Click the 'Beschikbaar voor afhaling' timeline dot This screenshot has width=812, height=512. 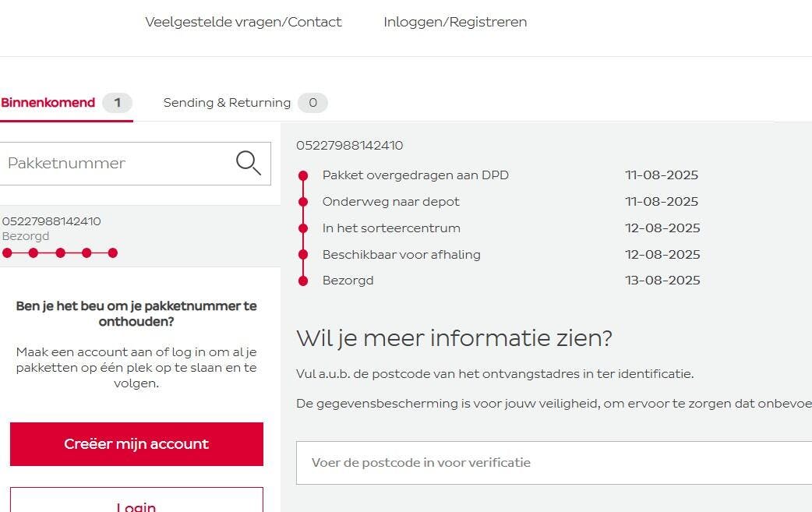303,255
